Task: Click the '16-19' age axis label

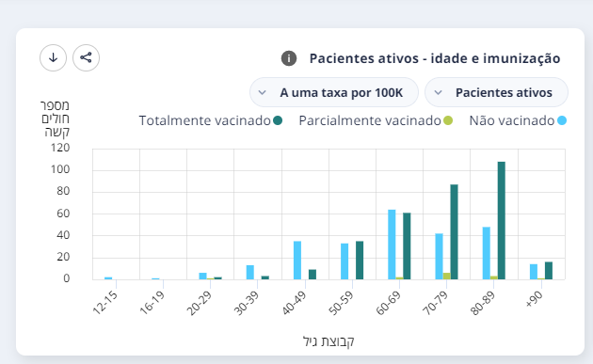Action: pyautogui.click(x=152, y=303)
